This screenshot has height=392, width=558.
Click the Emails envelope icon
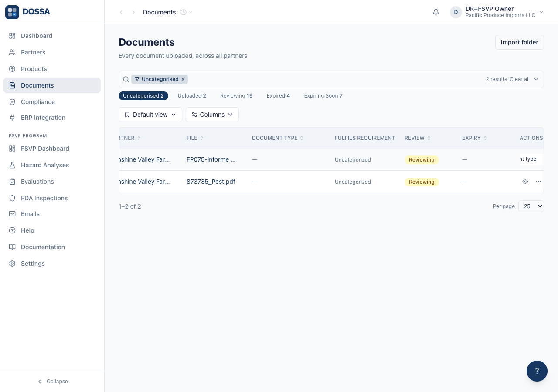click(12, 214)
